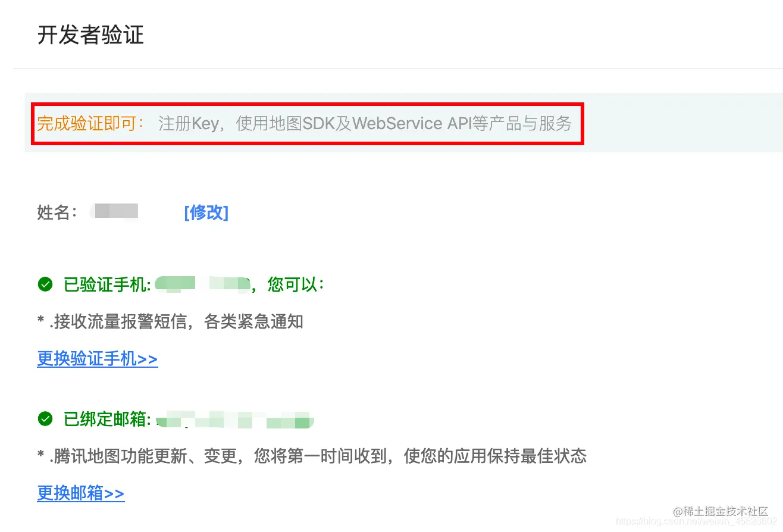Click the note 接收流量报警短信，各类紧急通知
The height and width of the screenshot is (532, 783).
point(170,322)
